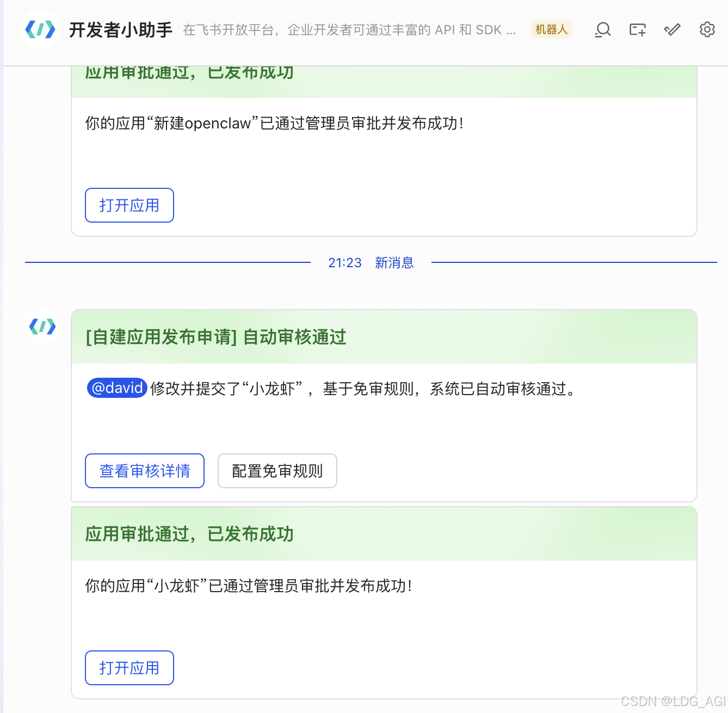Open the 小龙虾 app via 打开应用
Image resolution: width=728 pixels, height=713 pixels.
coord(129,668)
